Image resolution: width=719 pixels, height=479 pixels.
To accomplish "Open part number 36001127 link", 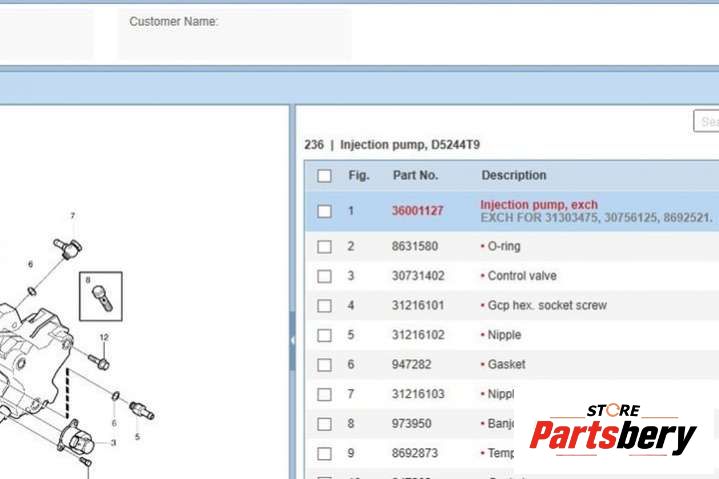I will (x=417, y=211).
